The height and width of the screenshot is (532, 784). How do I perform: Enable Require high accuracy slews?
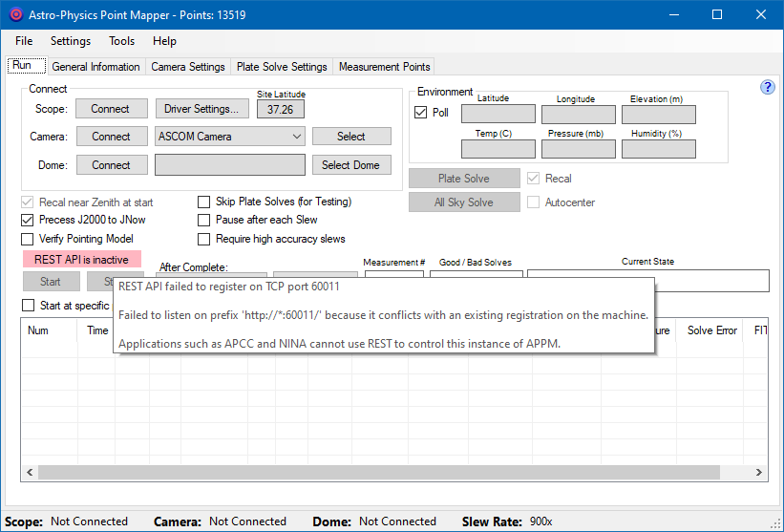[x=203, y=239]
